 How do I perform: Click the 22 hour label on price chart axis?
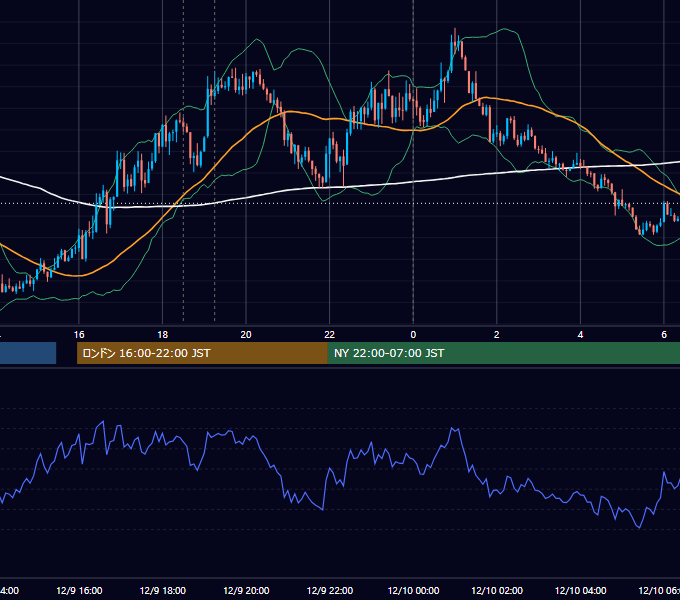tap(330, 334)
